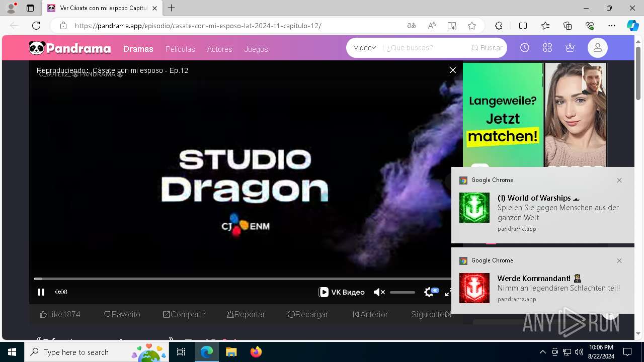The width and height of the screenshot is (644, 362).
Task: Open Immersive reader icon
Action: coord(452,26)
